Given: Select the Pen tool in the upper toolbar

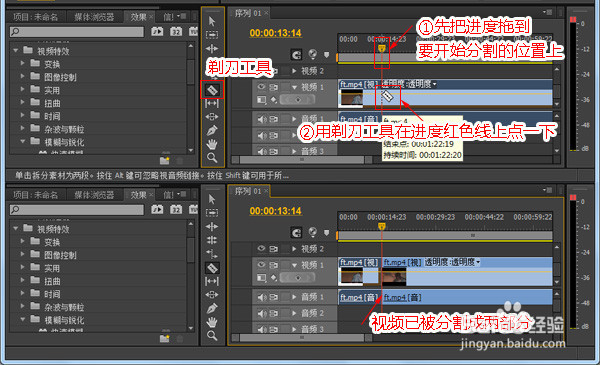Looking at the screenshot, I should point(212,130).
